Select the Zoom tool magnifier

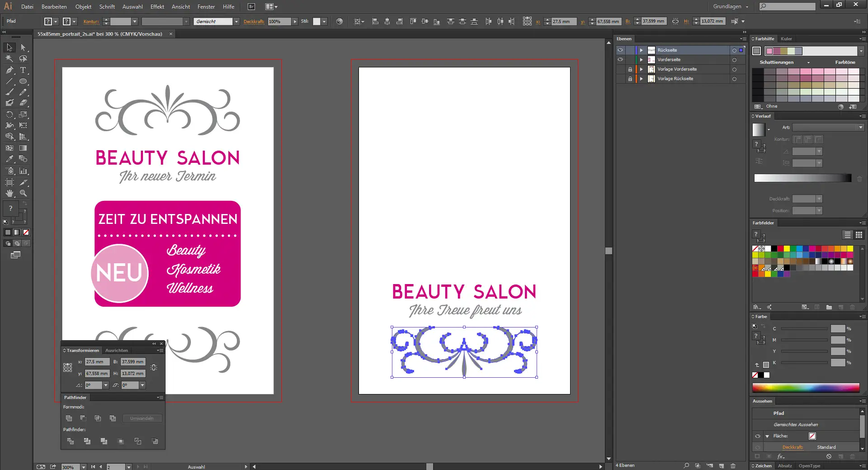click(23, 193)
